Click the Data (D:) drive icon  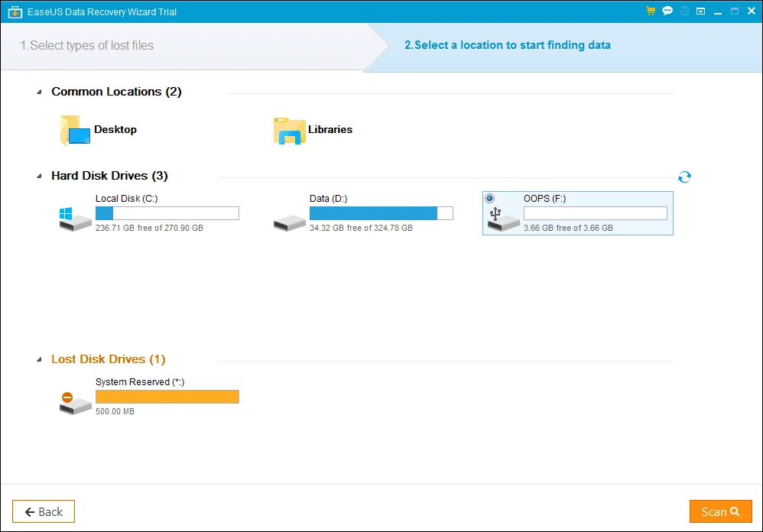pos(289,222)
